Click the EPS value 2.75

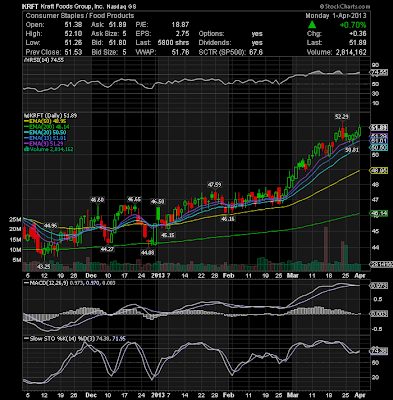click(183, 34)
